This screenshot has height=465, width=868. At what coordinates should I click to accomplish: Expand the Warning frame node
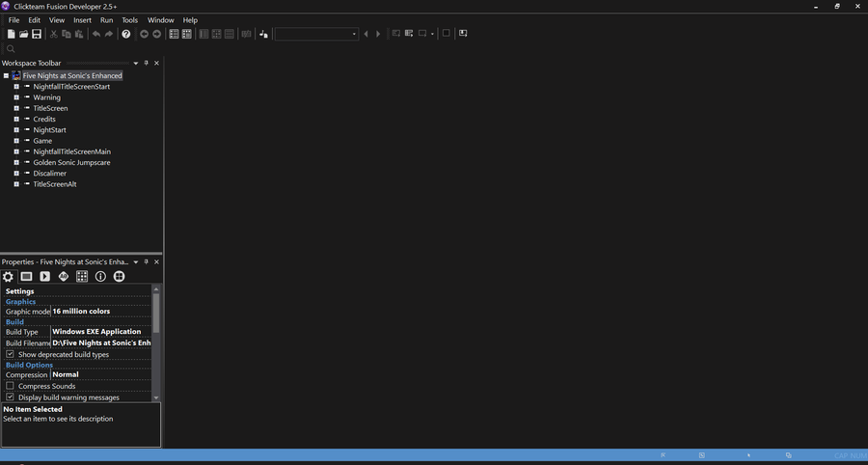[16, 97]
